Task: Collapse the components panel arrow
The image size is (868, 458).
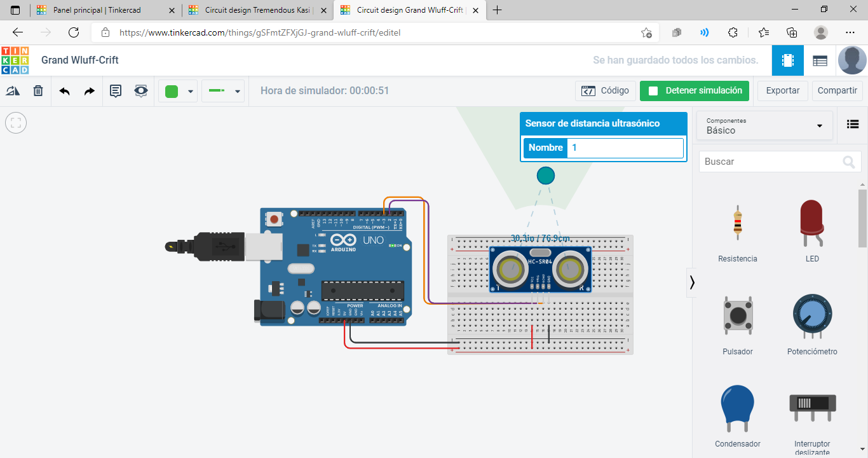Action: [692, 282]
